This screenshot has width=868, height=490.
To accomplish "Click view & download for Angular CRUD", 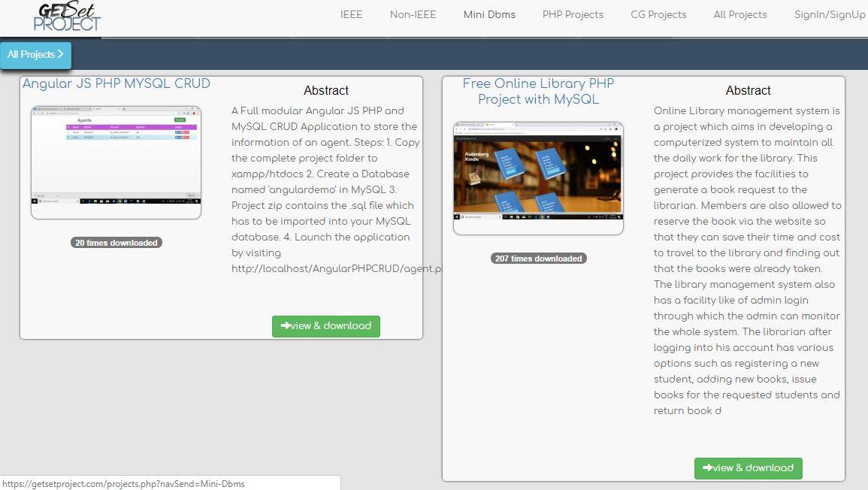I will [x=326, y=326].
